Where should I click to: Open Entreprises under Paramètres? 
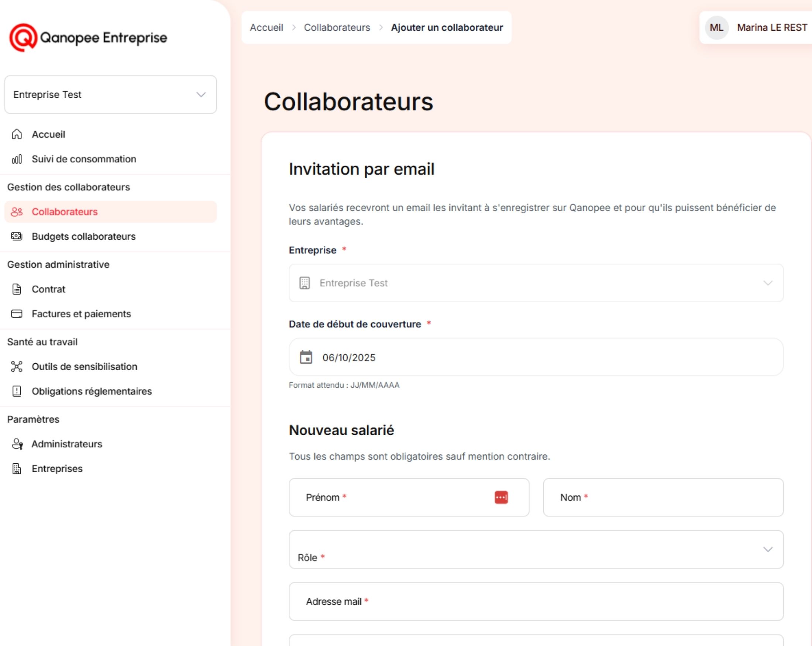pyautogui.click(x=57, y=468)
